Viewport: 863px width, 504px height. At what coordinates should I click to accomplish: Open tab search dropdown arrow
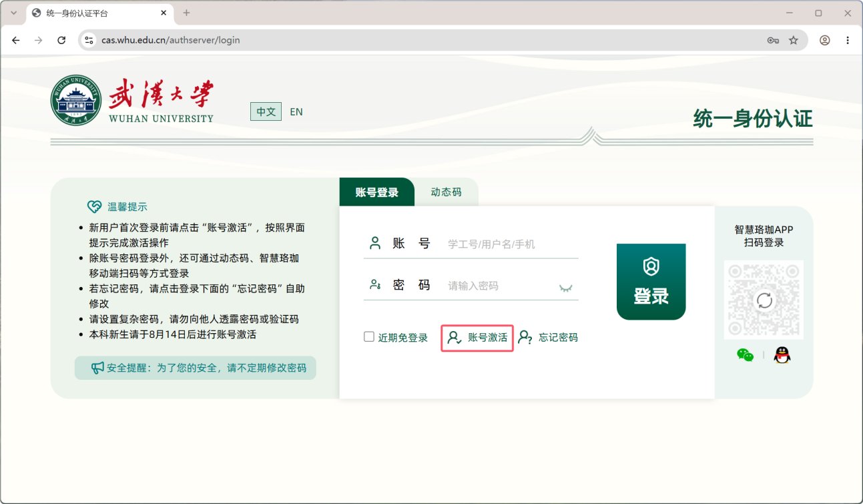(x=13, y=13)
